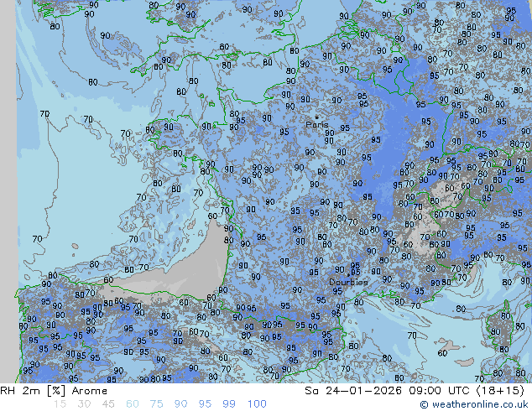Click the black dot marking Paris

(316, 117)
